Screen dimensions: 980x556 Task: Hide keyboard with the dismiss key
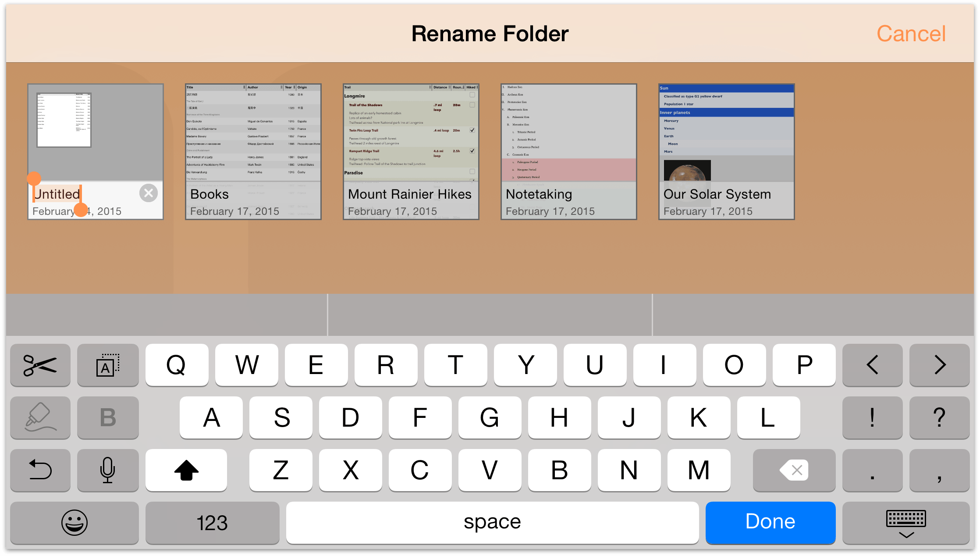pyautogui.click(x=906, y=523)
